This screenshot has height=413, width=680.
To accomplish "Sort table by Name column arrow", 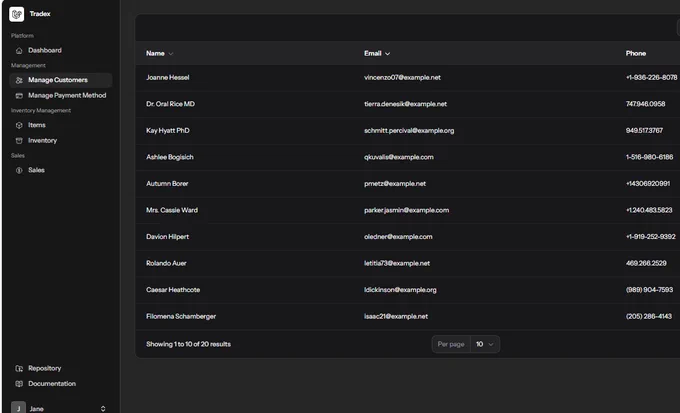I will [x=171, y=54].
